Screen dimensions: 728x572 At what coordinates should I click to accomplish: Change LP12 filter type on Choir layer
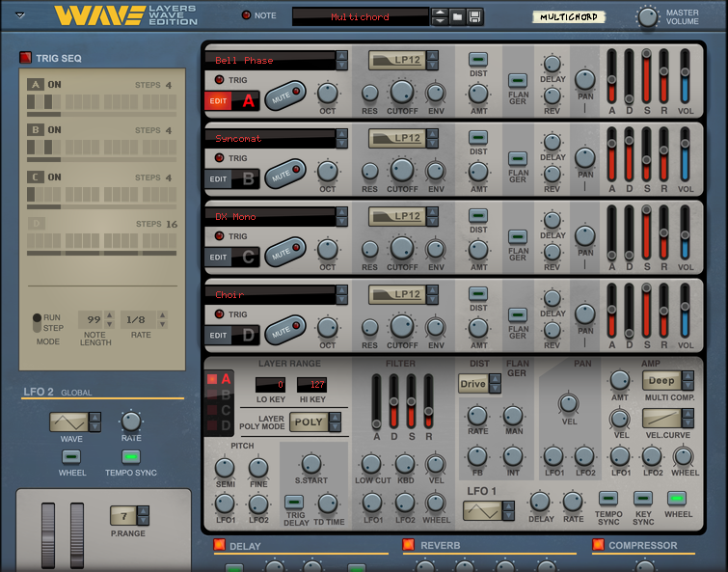(x=432, y=294)
